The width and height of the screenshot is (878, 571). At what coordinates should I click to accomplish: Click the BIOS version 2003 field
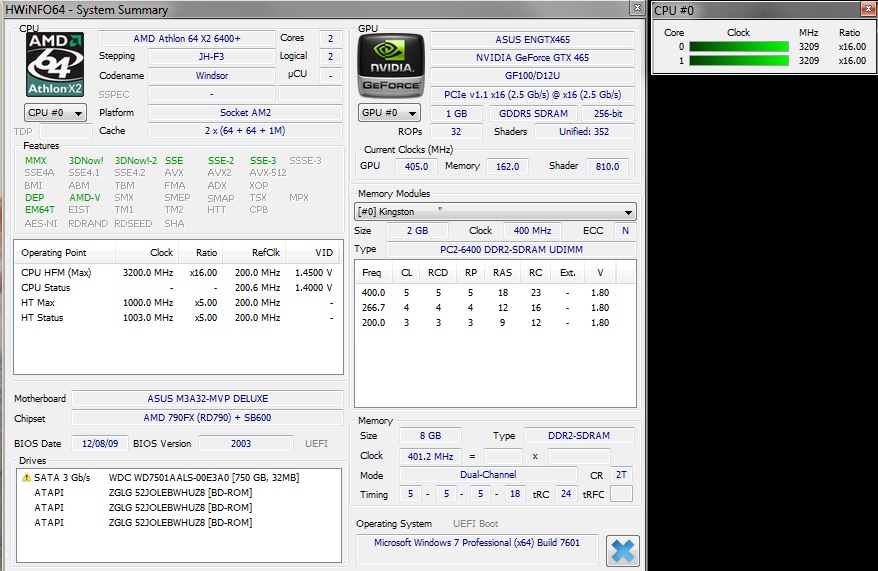246,443
